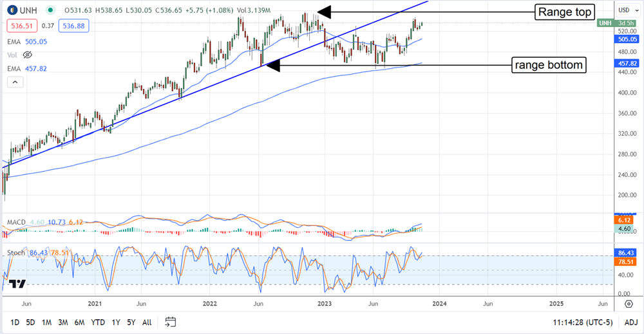
Task: Select the YTD time range
Action: [98, 321]
